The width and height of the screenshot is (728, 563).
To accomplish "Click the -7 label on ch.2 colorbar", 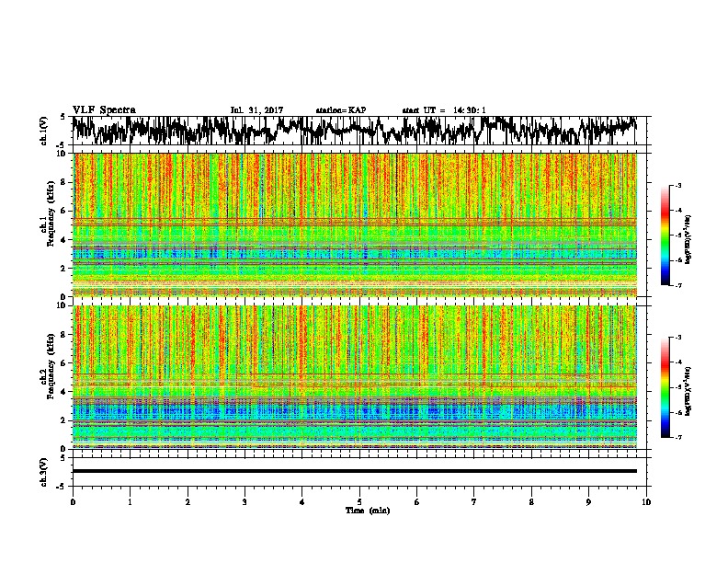I will 677,437.
